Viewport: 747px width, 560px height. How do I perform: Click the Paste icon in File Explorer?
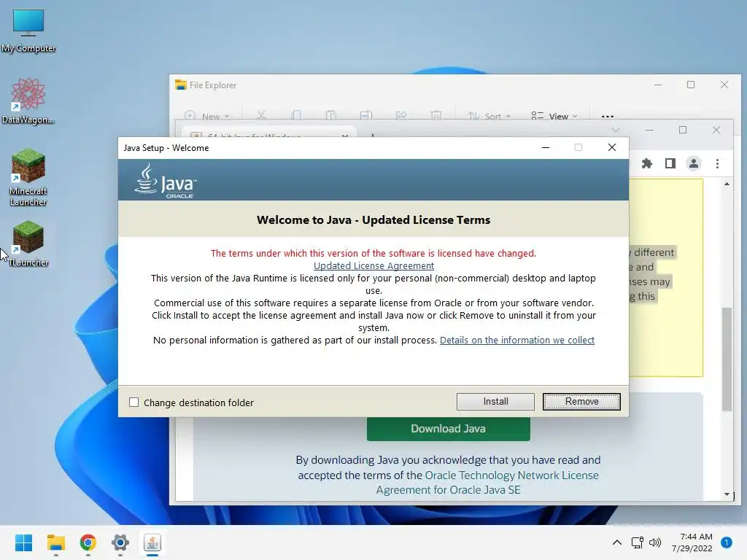(330, 116)
